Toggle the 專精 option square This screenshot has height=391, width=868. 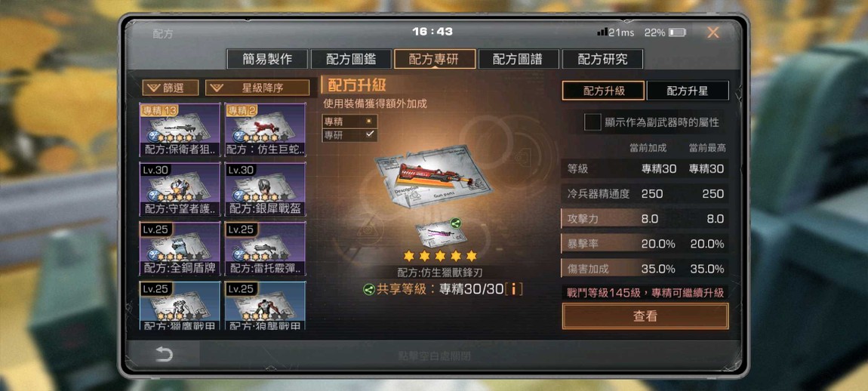tap(368, 122)
